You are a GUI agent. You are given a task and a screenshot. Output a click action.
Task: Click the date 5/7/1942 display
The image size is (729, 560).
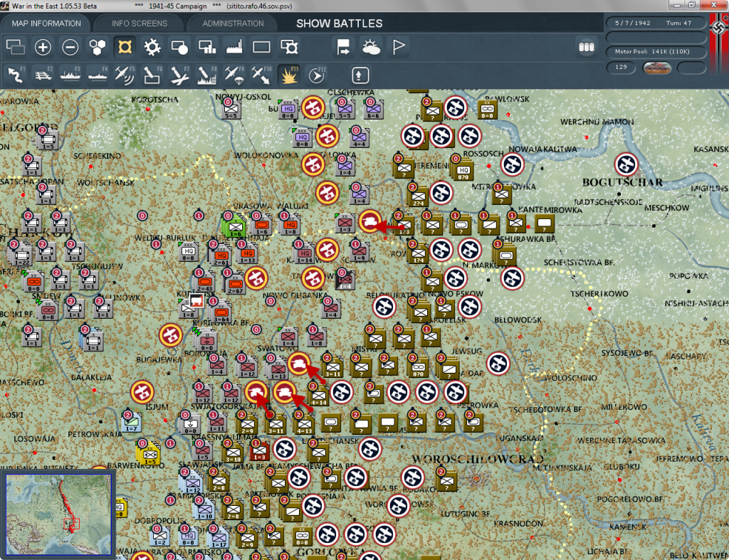coord(632,23)
